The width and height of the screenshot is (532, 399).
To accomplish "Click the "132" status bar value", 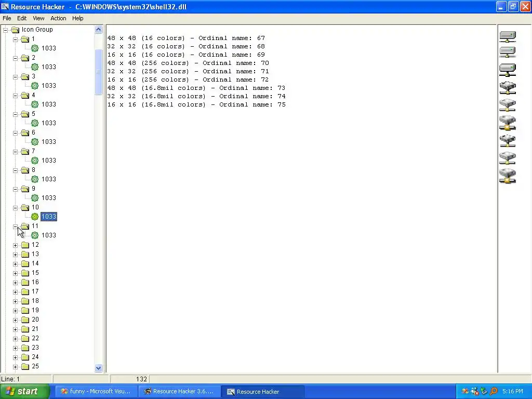I will [x=141, y=379].
